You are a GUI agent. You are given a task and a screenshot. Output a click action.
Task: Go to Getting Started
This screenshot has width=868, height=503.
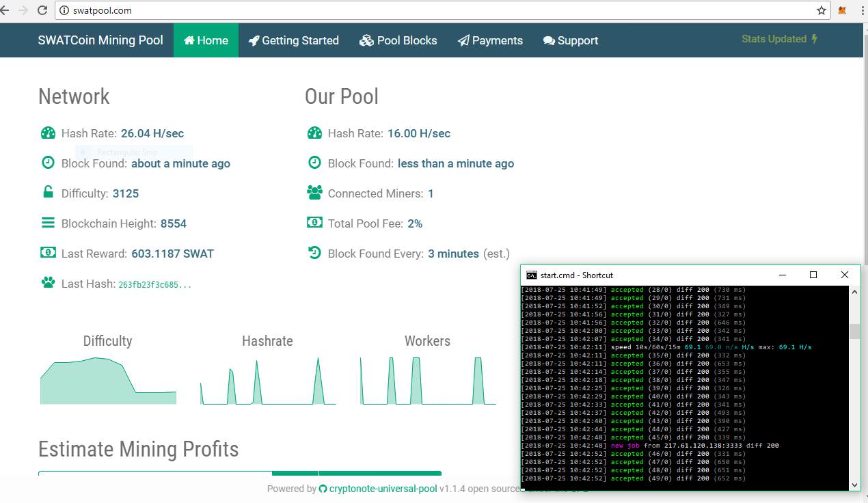point(293,40)
